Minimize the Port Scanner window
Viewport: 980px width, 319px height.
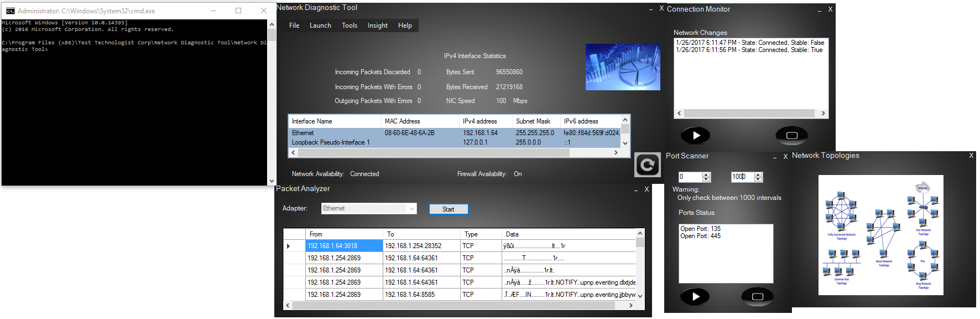[774, 157]
